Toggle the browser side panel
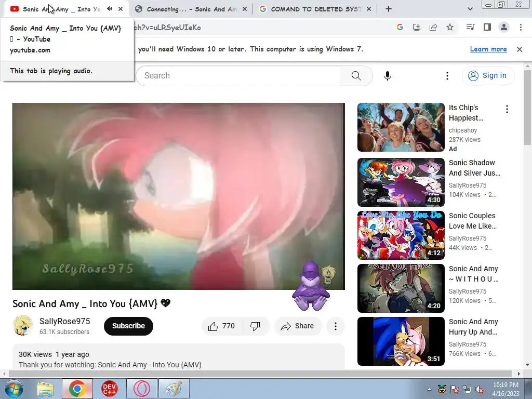Screen dimensions: 532x399 [487, 27]
